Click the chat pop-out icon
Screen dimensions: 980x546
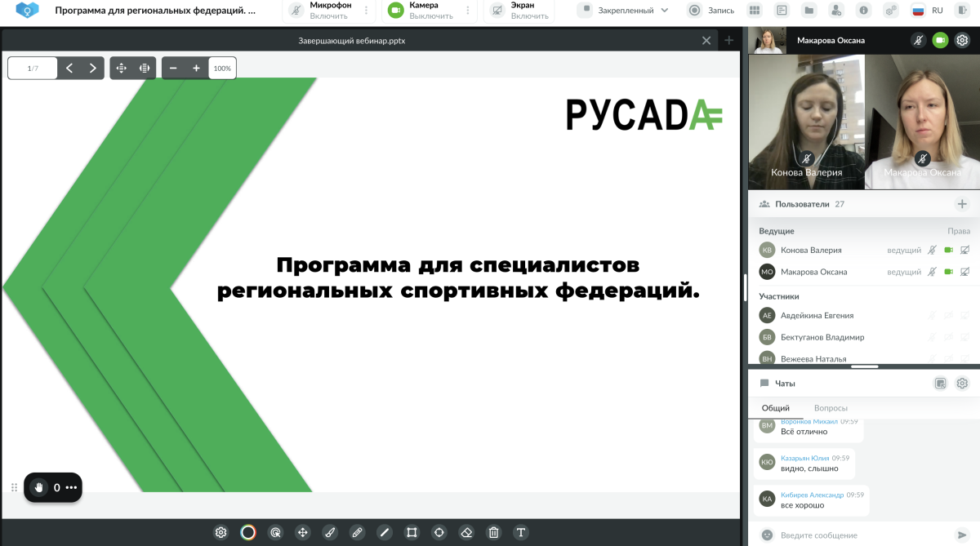940,384
